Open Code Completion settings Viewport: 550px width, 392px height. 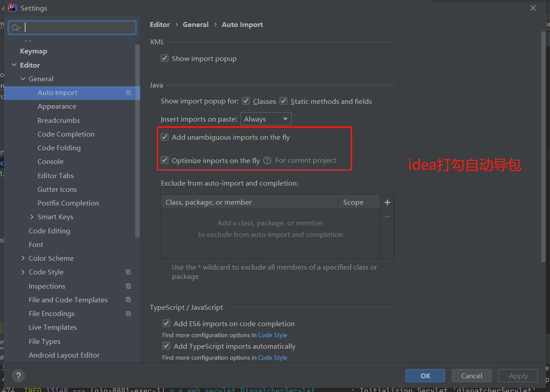pos(66,134)
